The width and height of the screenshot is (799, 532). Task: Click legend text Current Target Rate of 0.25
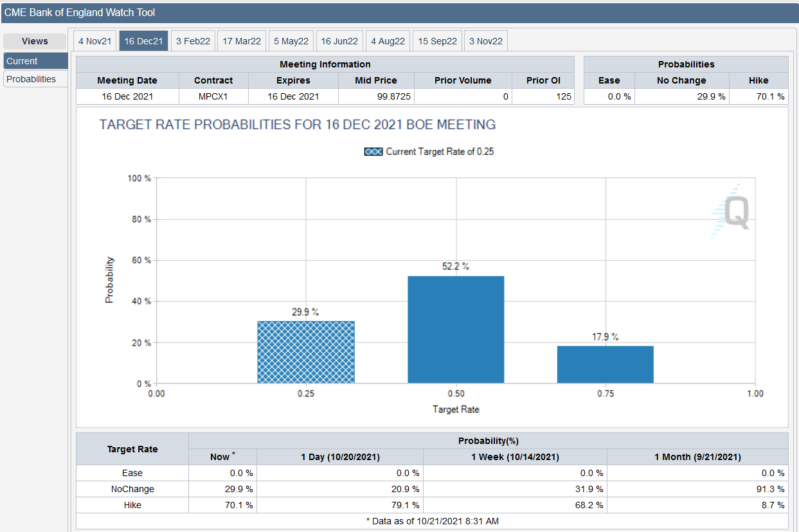440,152
